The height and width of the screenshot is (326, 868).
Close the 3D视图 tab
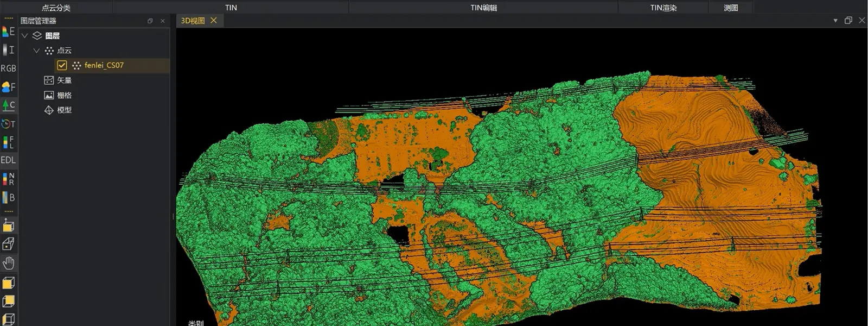[214, 20]
